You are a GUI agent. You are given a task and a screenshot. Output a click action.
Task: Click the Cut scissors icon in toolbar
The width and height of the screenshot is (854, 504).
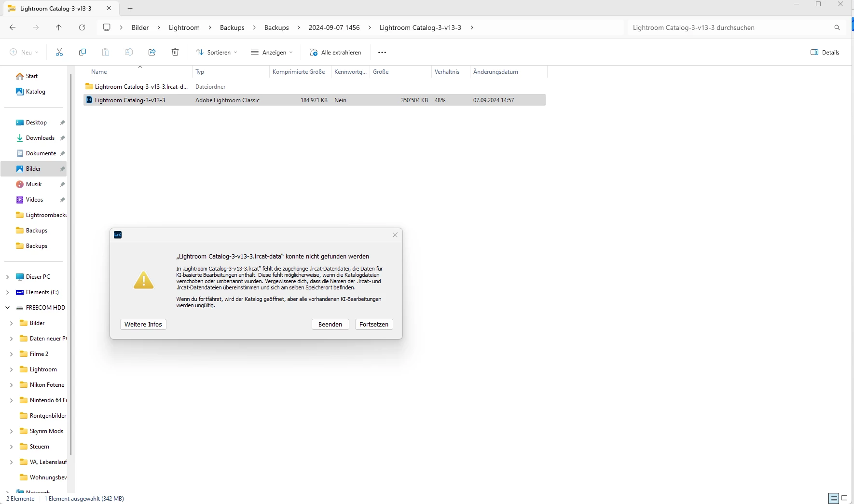click(x=59, y=52)
